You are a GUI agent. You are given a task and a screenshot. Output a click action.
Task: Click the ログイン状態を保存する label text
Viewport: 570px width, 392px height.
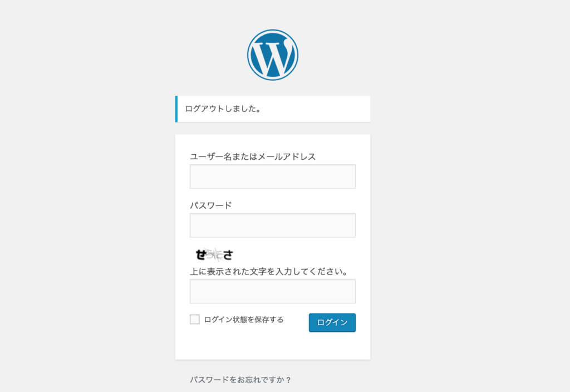click(x=244, y=320)
